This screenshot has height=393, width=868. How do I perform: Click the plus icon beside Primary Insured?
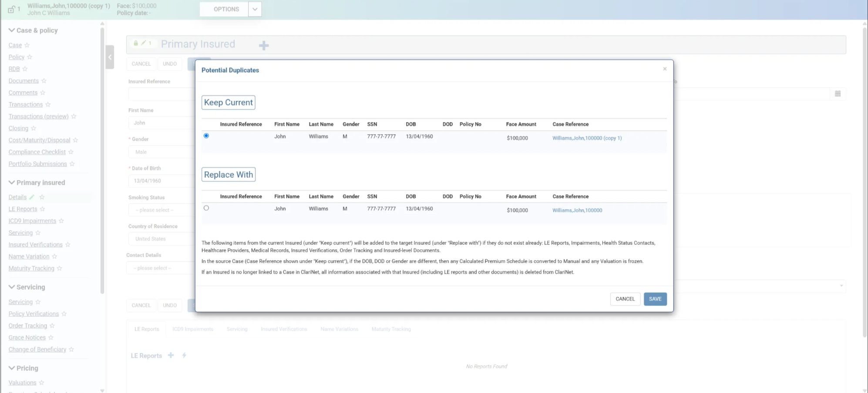264,45
